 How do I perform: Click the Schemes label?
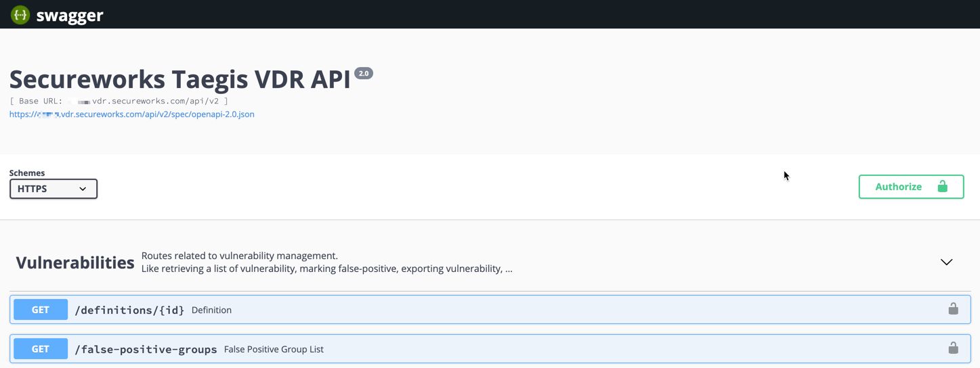pyautogui.click(x=27, y=173)
